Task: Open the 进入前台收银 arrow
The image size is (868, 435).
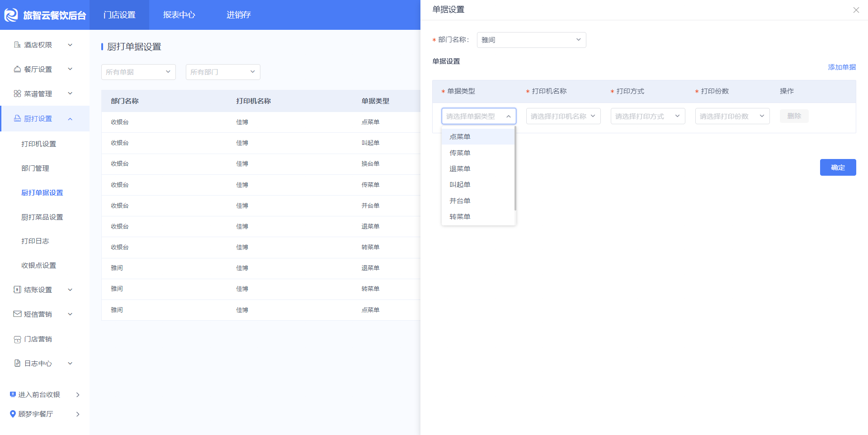Action: pyautogui.click(x=78, y=394)
